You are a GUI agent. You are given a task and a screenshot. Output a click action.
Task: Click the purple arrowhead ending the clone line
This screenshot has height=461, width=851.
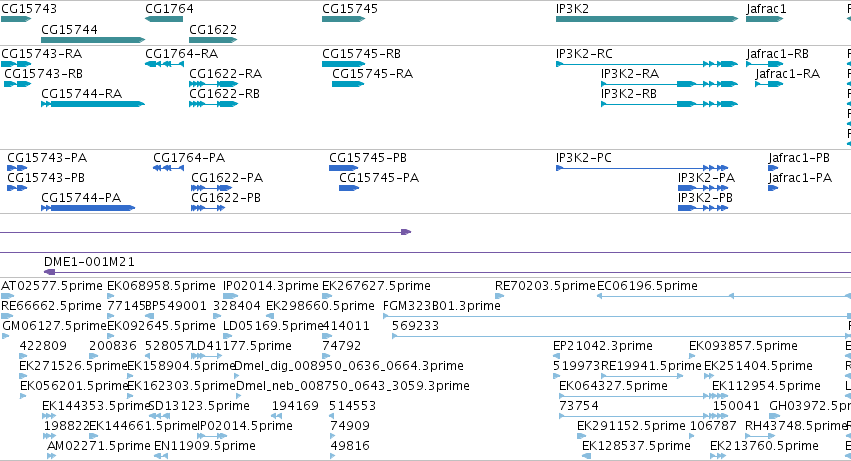point(406,232)
